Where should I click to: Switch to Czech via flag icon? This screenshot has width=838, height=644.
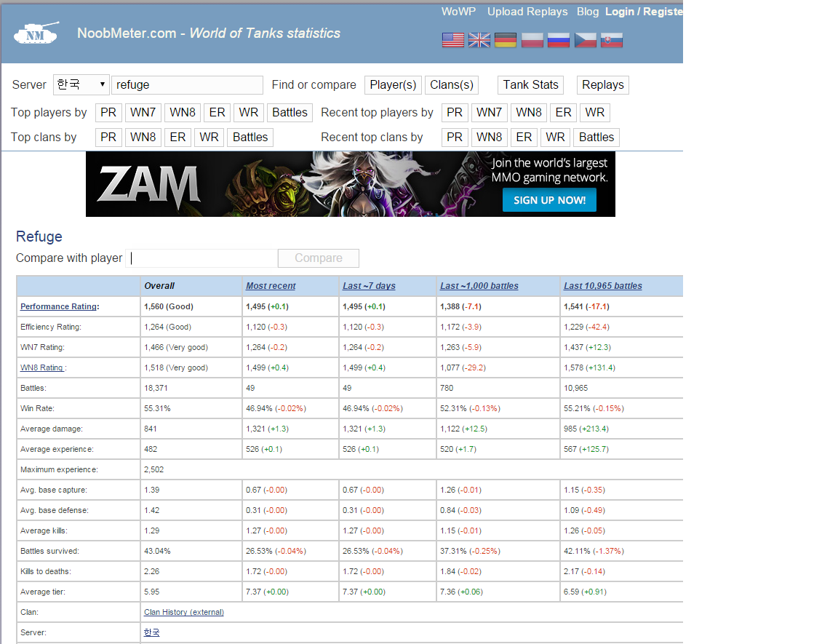click(585, 40)
